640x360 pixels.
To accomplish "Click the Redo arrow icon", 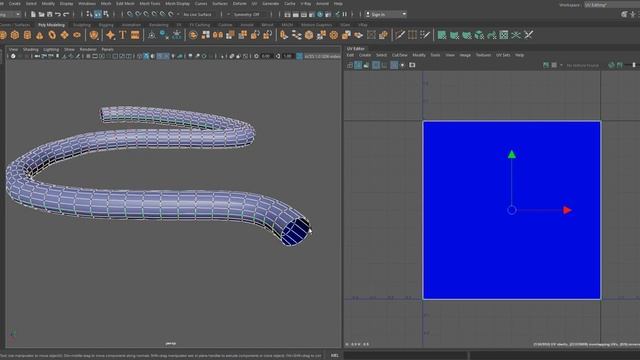I will [66, 14].
